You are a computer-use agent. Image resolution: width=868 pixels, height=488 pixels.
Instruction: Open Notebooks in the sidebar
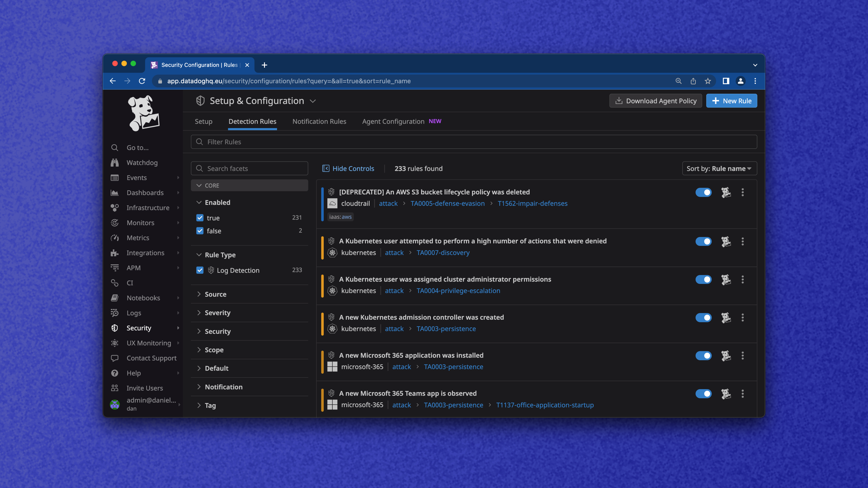pos(143,298)
